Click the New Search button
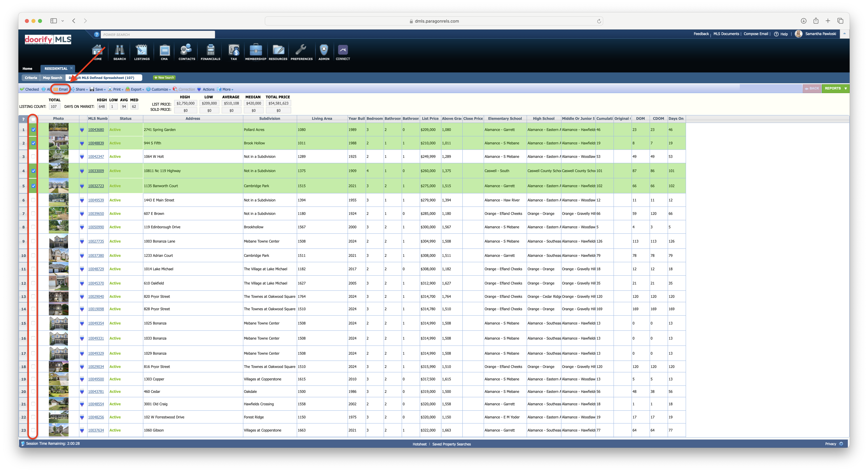 pos(164,78)
